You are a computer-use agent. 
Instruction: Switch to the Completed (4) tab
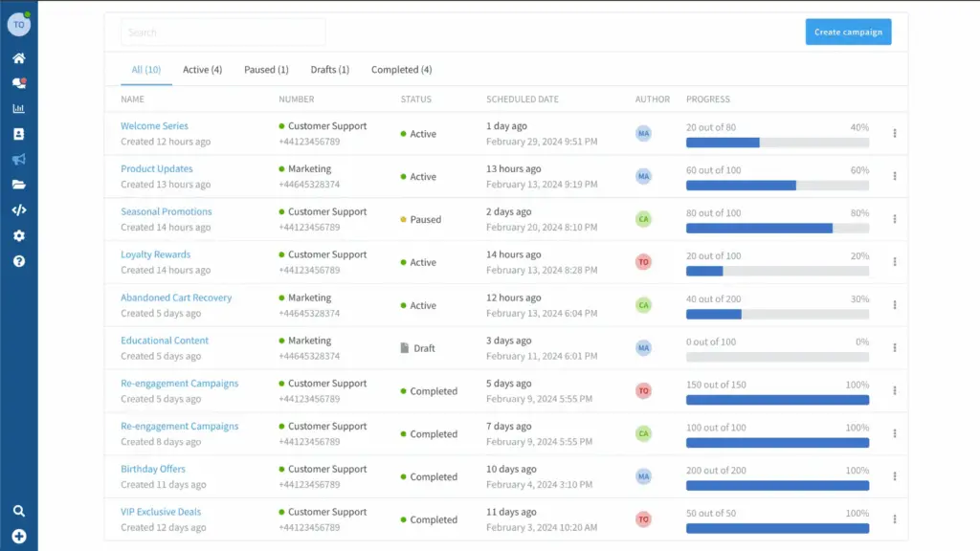401,70
